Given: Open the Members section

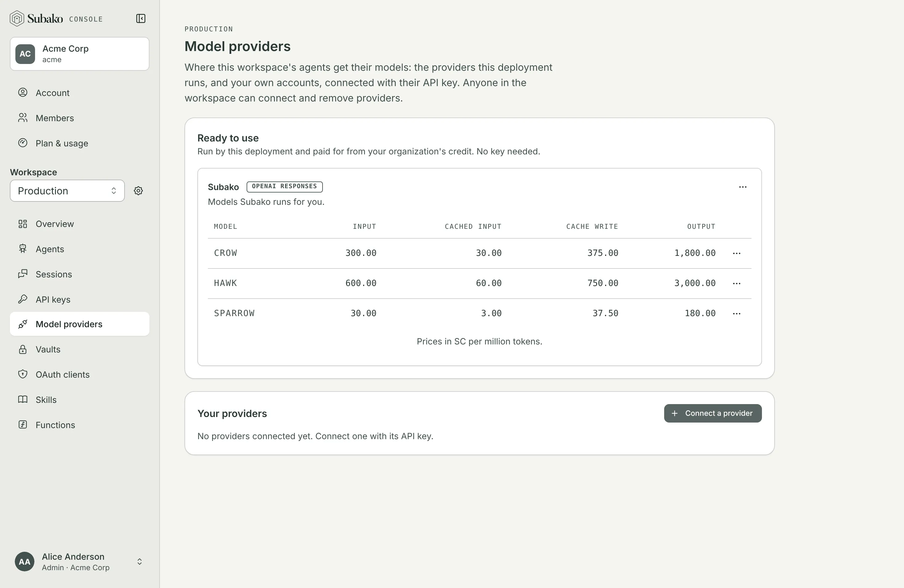Looking at the screenshot, I should [79, 118].
